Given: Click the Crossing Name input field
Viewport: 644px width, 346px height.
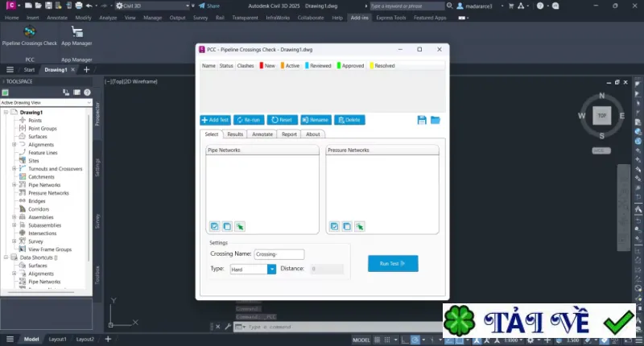Looking at the screenshot, I should 279,254.
